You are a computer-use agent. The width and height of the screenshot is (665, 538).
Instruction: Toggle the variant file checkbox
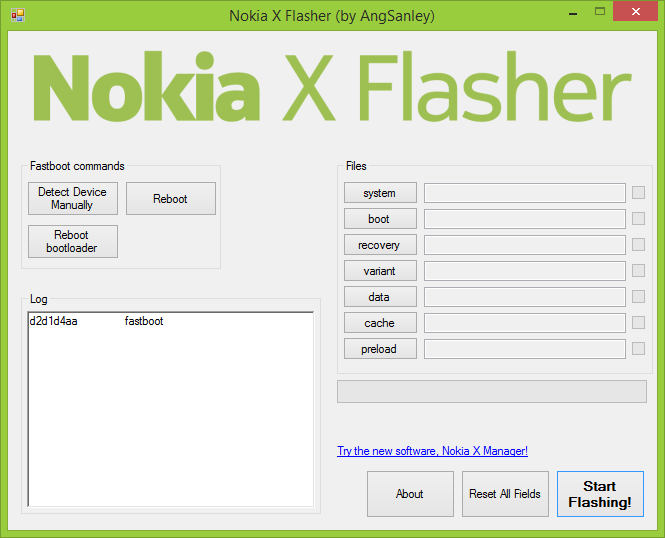(x=638, y=270)
